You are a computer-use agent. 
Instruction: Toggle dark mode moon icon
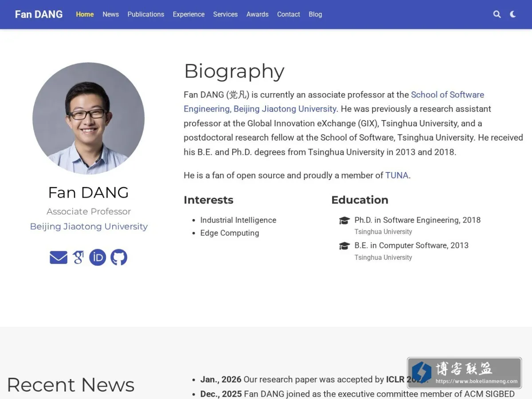[x=513, y=14]
